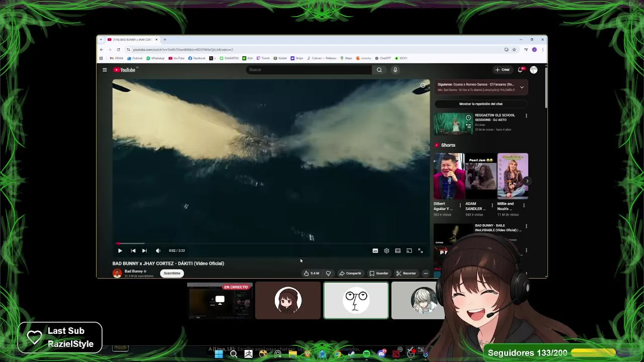The image size is (644, 362).
Task: Share video with Compartir button
Action: pos(350,273)
